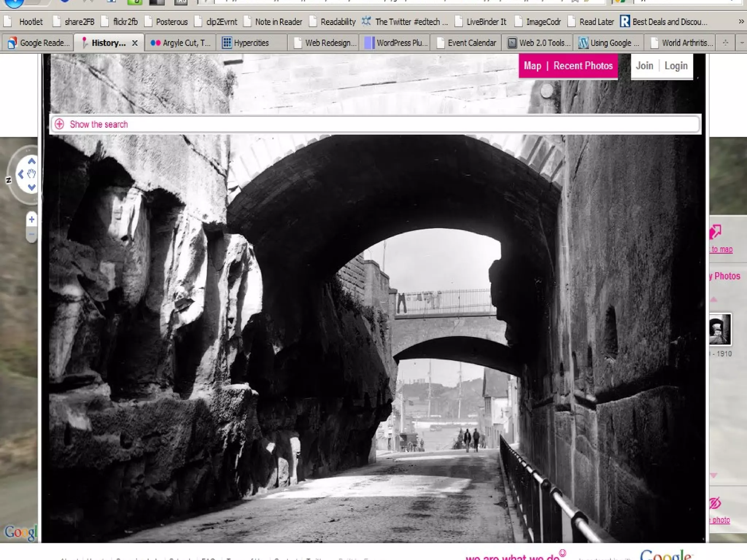The height and width of the screenshot is (560, 747).
Task: Pan Street View up with arrow
Action: pyautogui.click(x=32, y=161)
